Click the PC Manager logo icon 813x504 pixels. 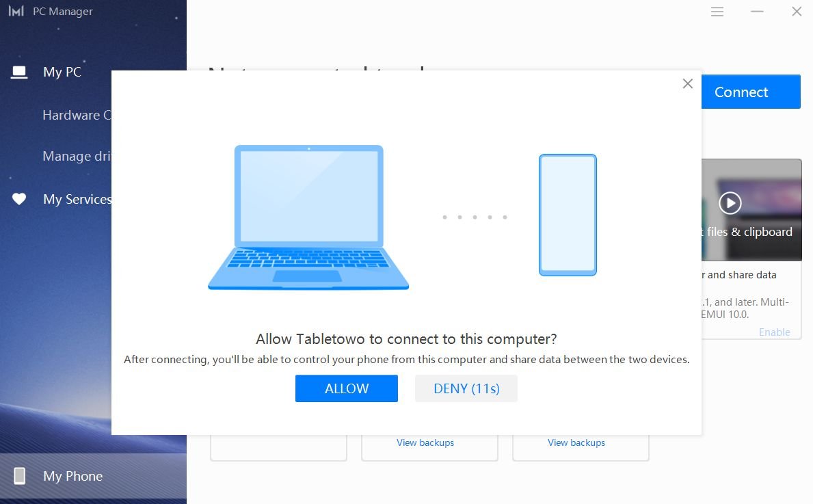pos(16,11)
